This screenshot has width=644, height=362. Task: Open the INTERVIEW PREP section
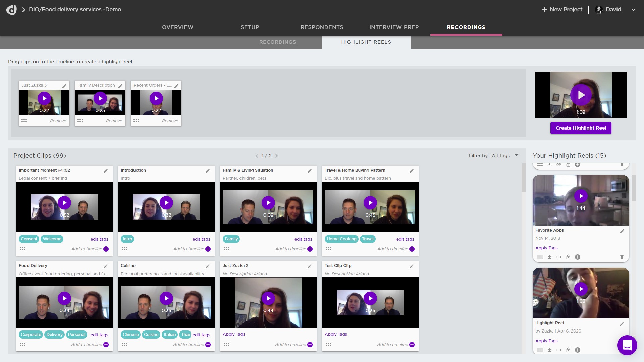tap(393, 27)
